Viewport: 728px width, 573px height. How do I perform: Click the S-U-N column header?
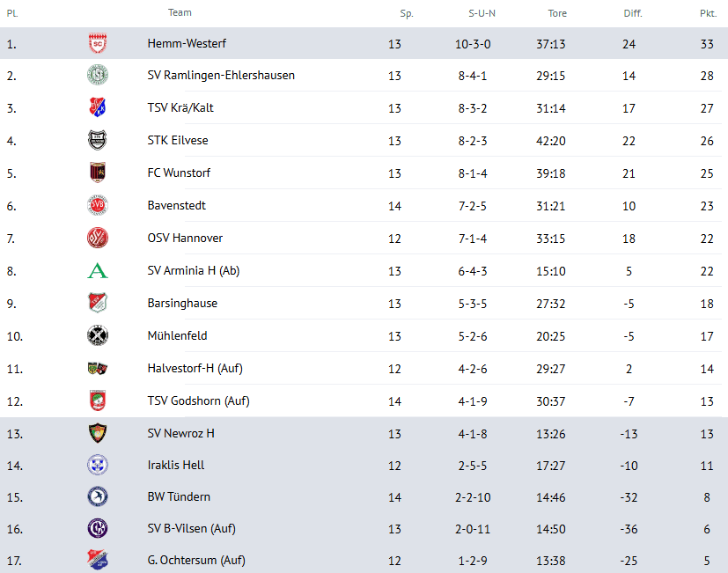pyautogui.click(x=482, y=14)
